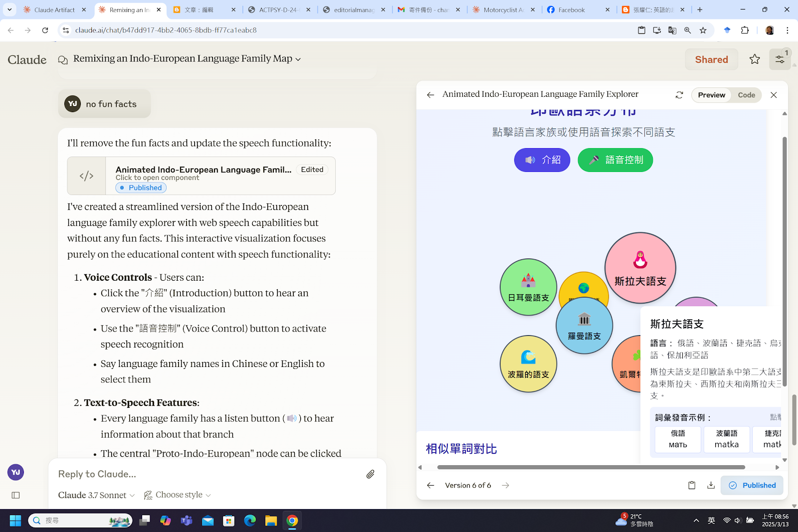
Task: Switch to the Gmail 寄件備份 tab
Action: point(428,9)
